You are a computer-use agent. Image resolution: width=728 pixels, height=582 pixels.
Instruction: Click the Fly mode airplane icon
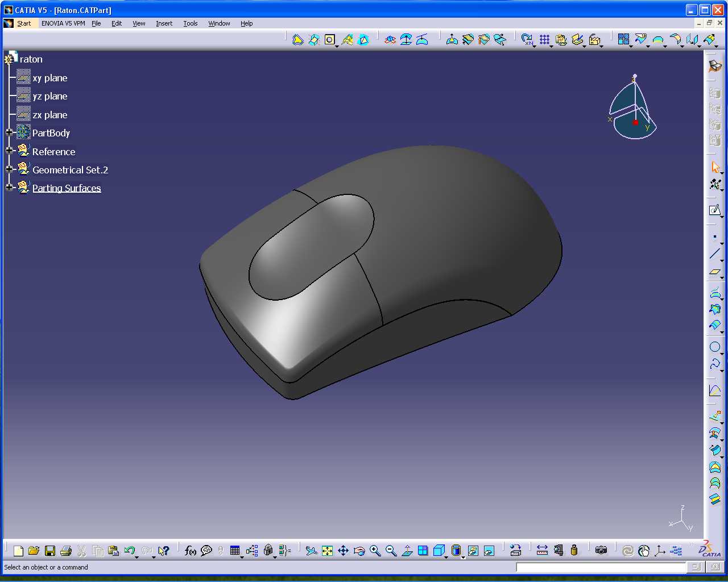pyautogui.click(x=311, y=550)
